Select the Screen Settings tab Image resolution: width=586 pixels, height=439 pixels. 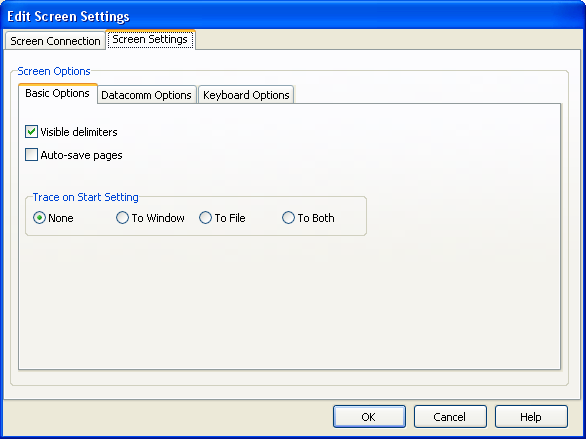pos(150,39)
